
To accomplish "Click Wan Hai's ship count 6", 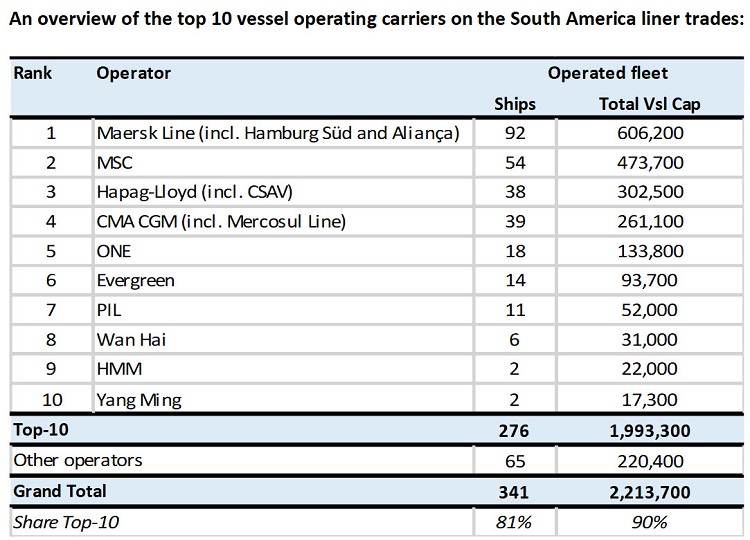I will pos(514,340).
